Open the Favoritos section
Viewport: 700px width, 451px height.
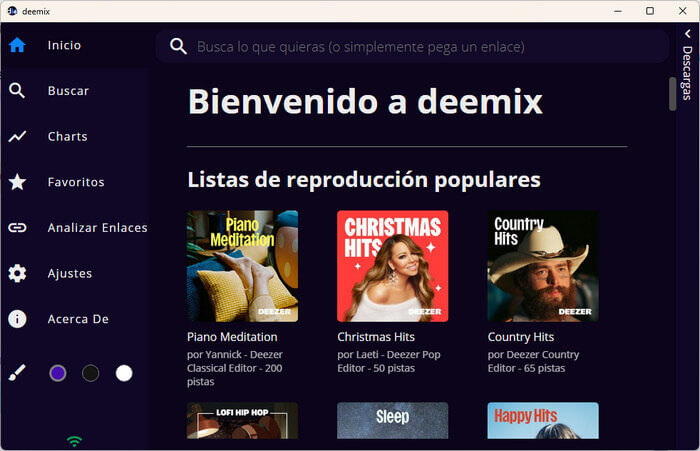point(76,182)
